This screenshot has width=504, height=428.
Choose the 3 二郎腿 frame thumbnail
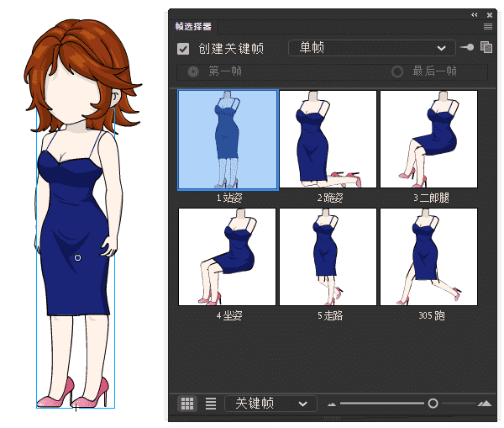(428, 140)
